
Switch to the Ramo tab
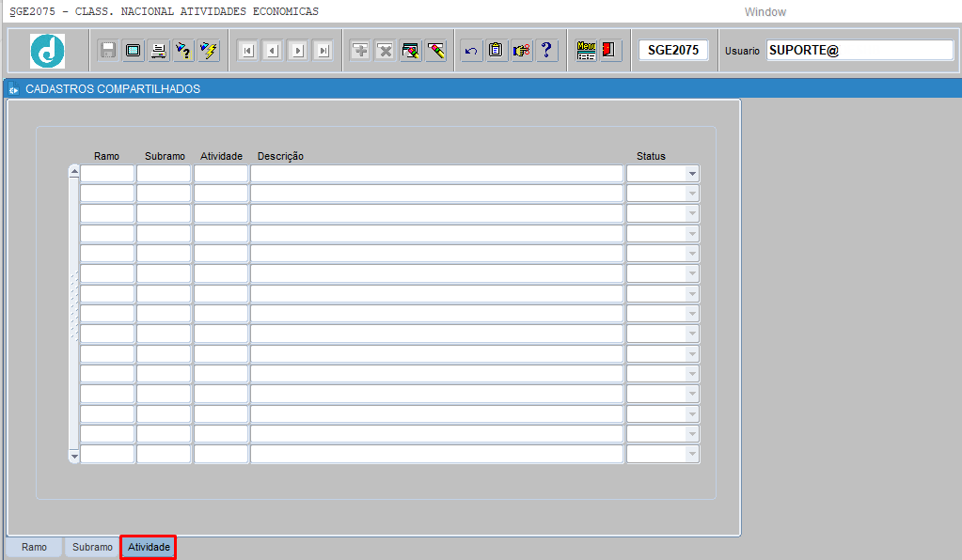coord(35,547)
